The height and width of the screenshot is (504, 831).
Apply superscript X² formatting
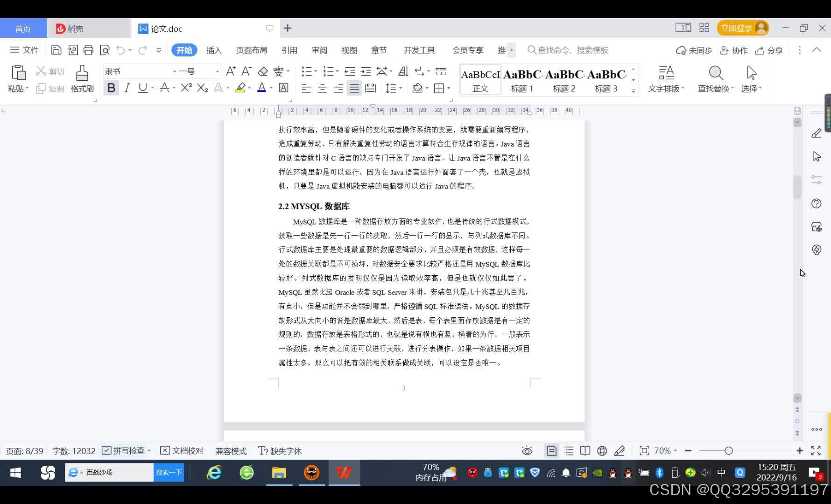tap(186, 87)
